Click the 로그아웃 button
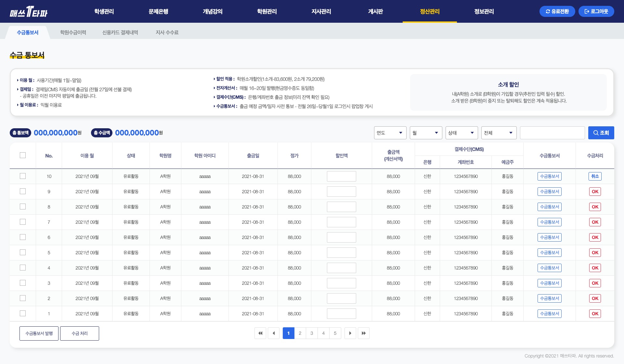This screenshot has height=364, width=624. (596, 11)
